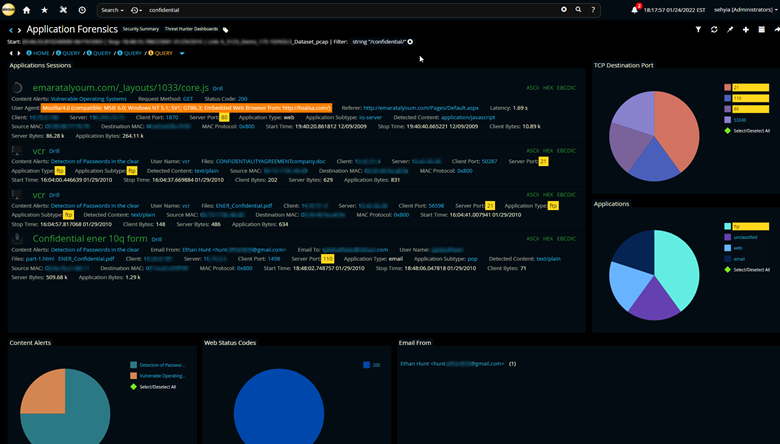Image resolution: width=780 pixels, height=444 pixels.
Task: Click Detection of Passwor... legend swatch
Action: click(x=133, y=365)
